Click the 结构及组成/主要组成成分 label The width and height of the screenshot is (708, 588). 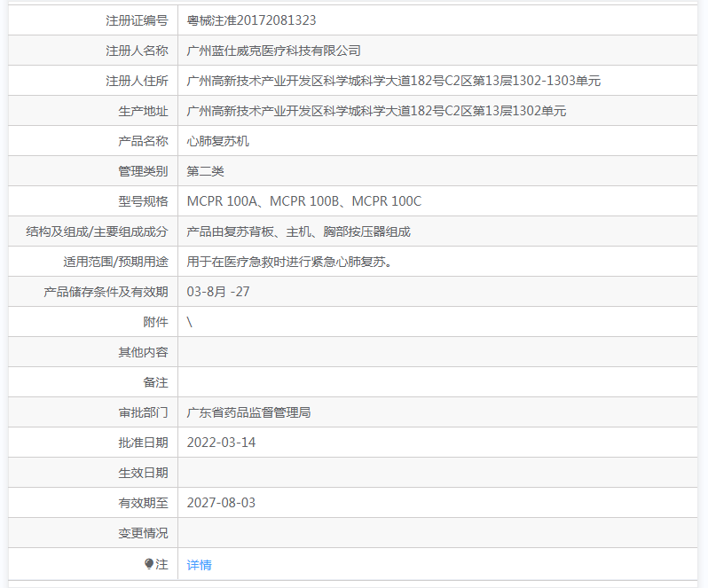click(98, 231)
